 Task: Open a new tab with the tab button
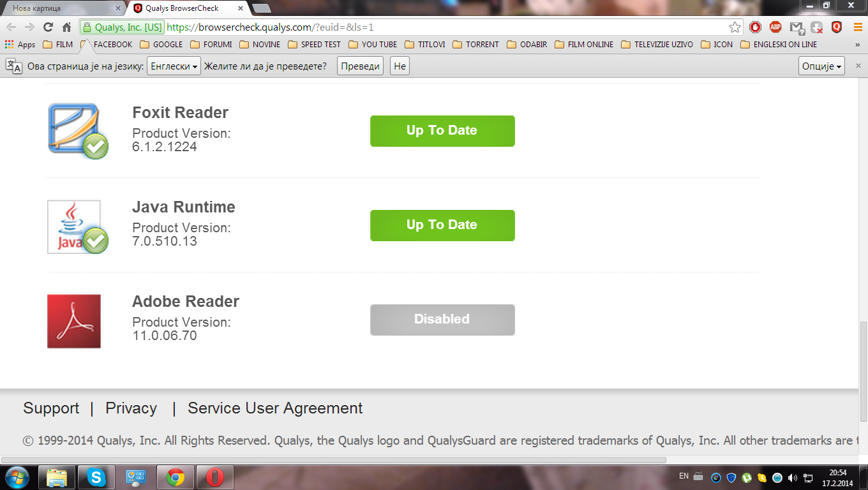[x=261, y=8]
